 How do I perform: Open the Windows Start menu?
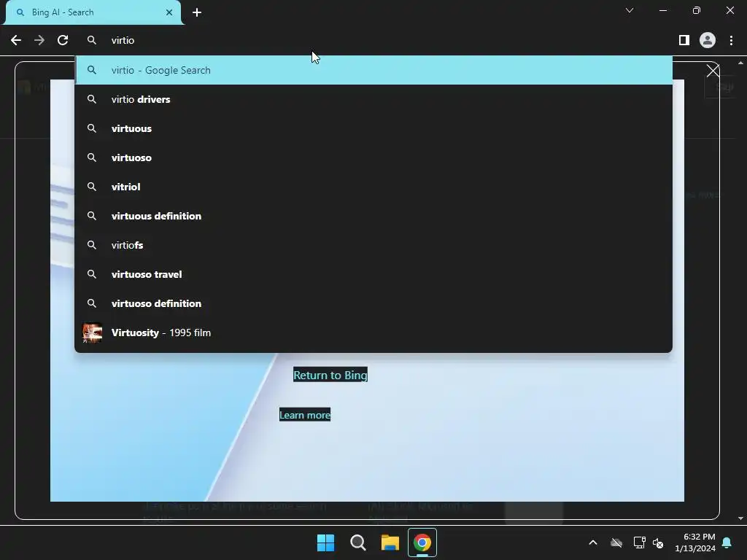coord(326,542)
